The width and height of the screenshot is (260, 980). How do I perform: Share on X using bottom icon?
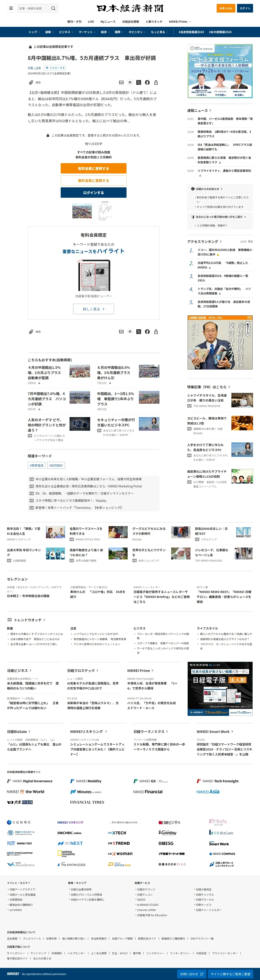138,332
